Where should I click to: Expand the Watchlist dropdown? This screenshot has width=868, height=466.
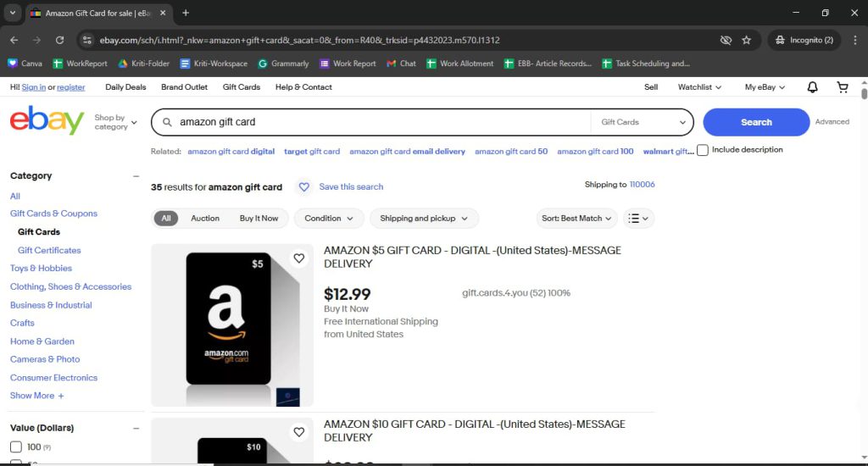(699, 87)
